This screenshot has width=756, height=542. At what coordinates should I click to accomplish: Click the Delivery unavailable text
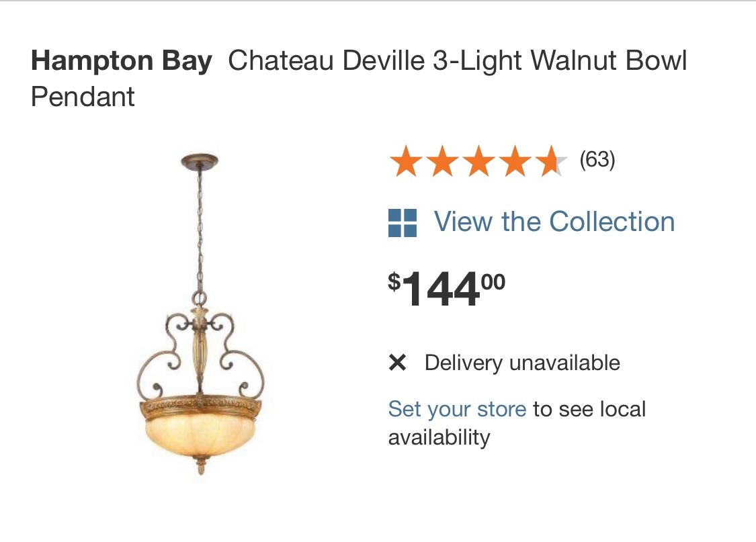click(522, 363)
